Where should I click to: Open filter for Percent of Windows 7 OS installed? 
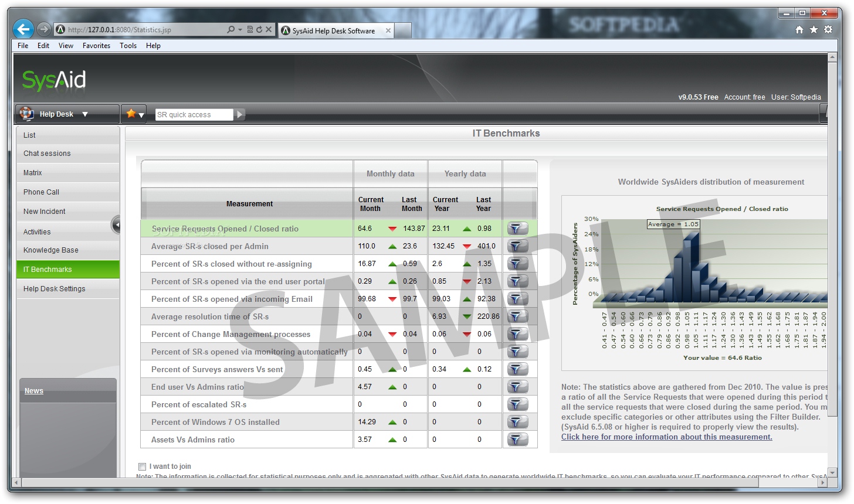pyautogui.click(x=517, y=421)
